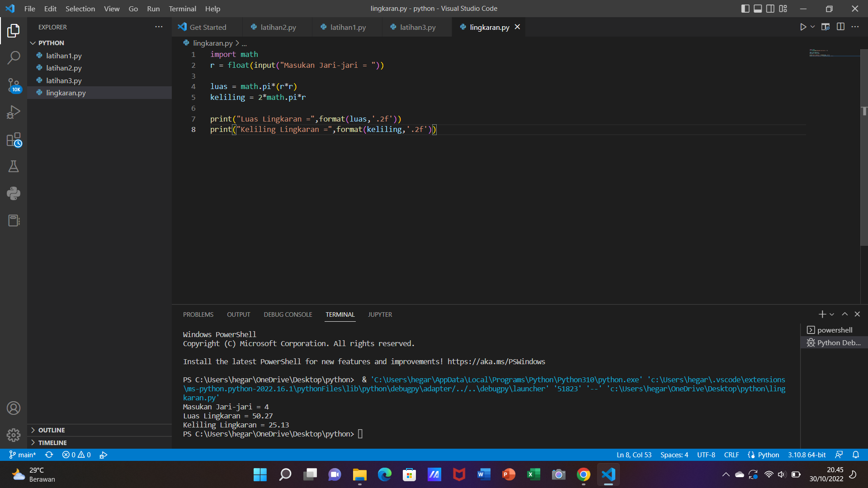Open the Terminal menu
This screenshot has height=488, width=868.
pyautogui.click(x=182, y=9)
